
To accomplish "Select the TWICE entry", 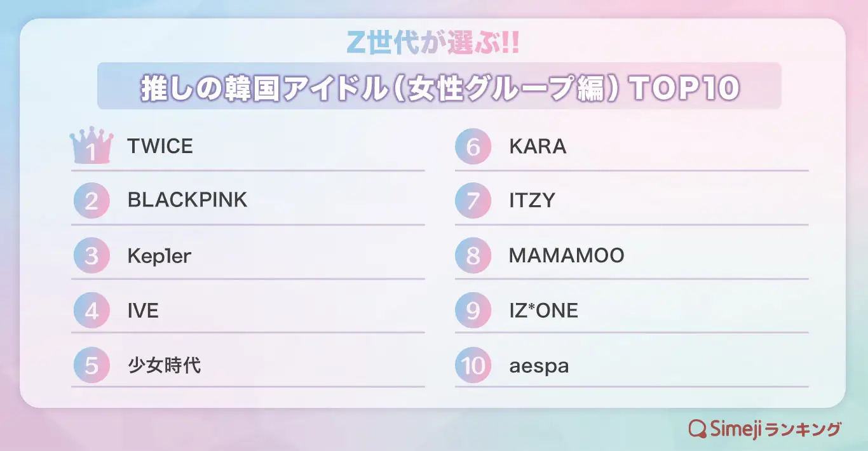I will 160,147.
